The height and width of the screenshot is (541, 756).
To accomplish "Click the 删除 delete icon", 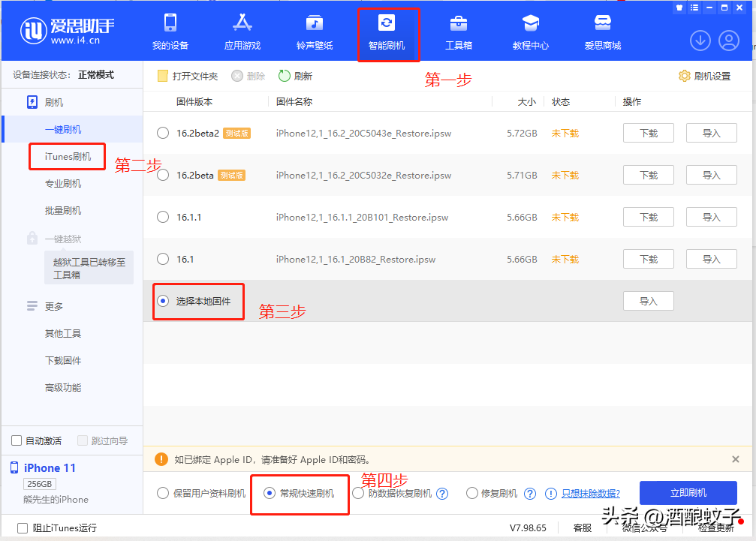I will tap(236, 76).
